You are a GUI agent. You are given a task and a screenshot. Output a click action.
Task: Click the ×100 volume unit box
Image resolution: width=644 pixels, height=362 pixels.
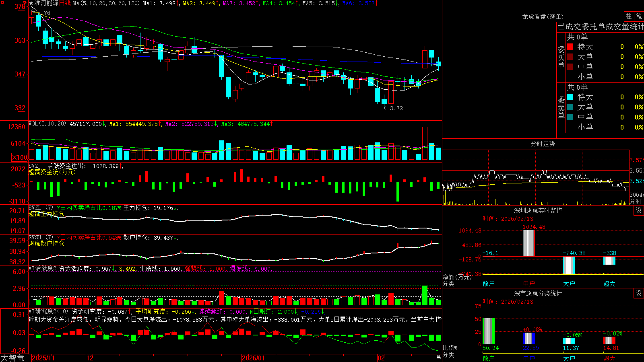(19, 157)
